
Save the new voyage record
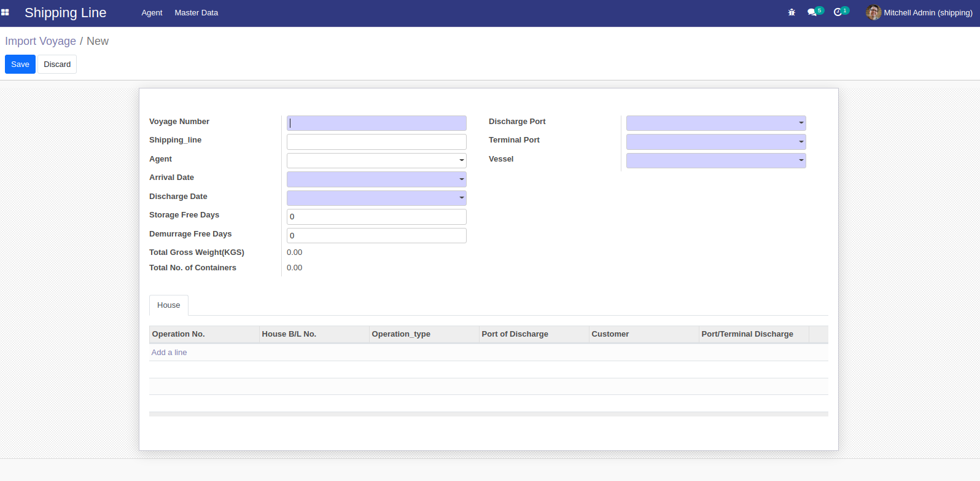coord(20,65)
